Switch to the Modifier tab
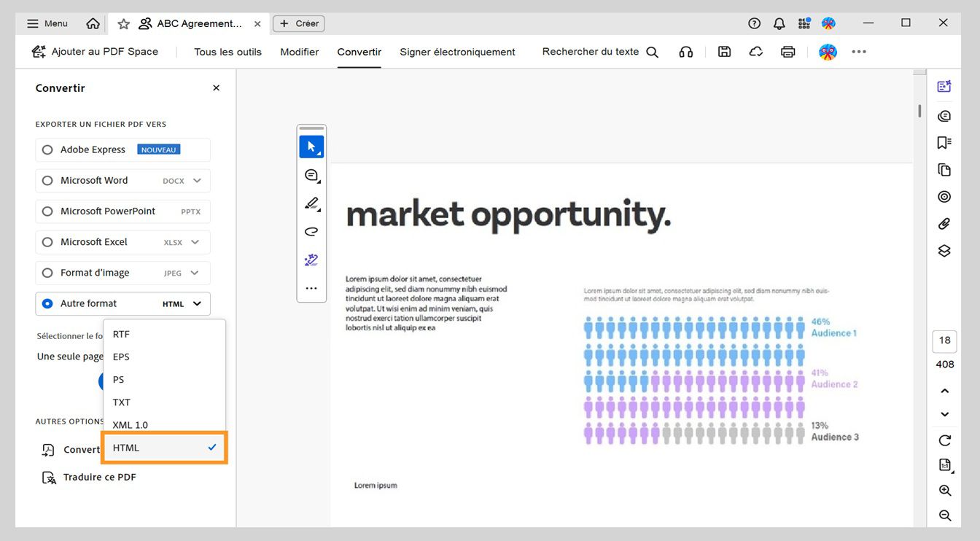The height and width of the screenshot is (541, 980). click(299, 52)
